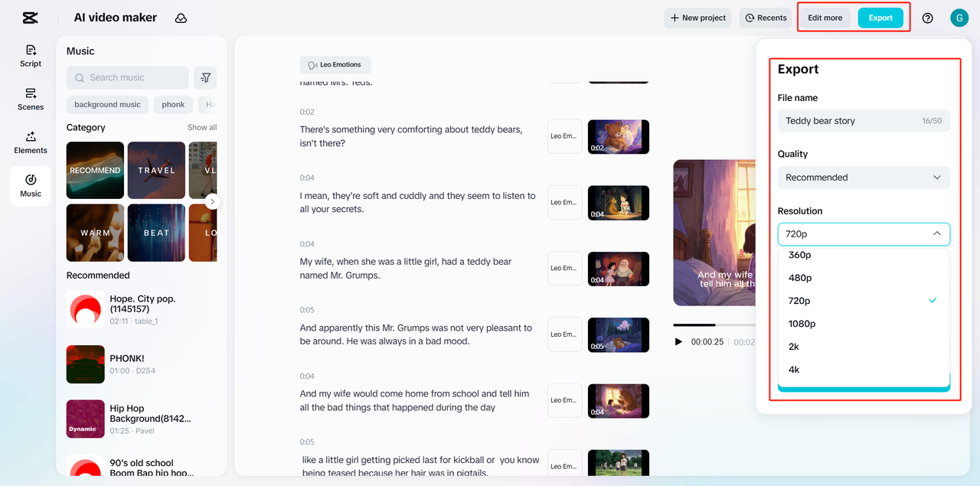Open the help question mark icon
The width and height of the screenshot is (980, 486).
click(927, 17)
